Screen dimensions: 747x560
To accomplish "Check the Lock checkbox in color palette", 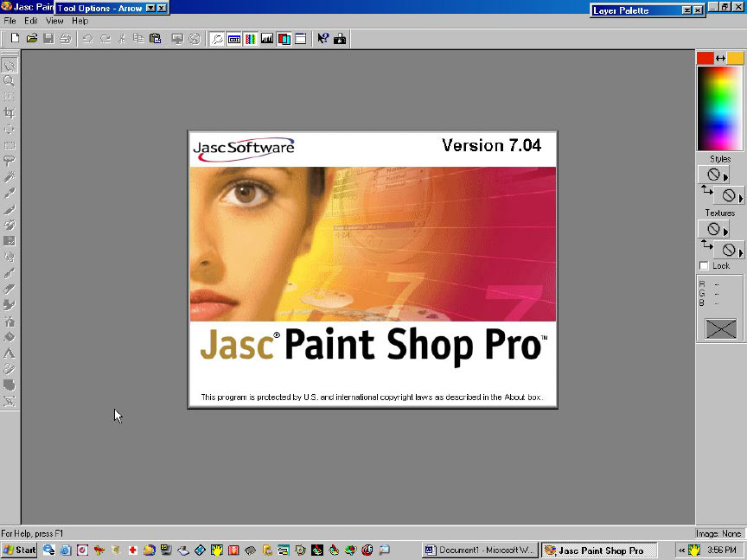I will coord(704,265).
